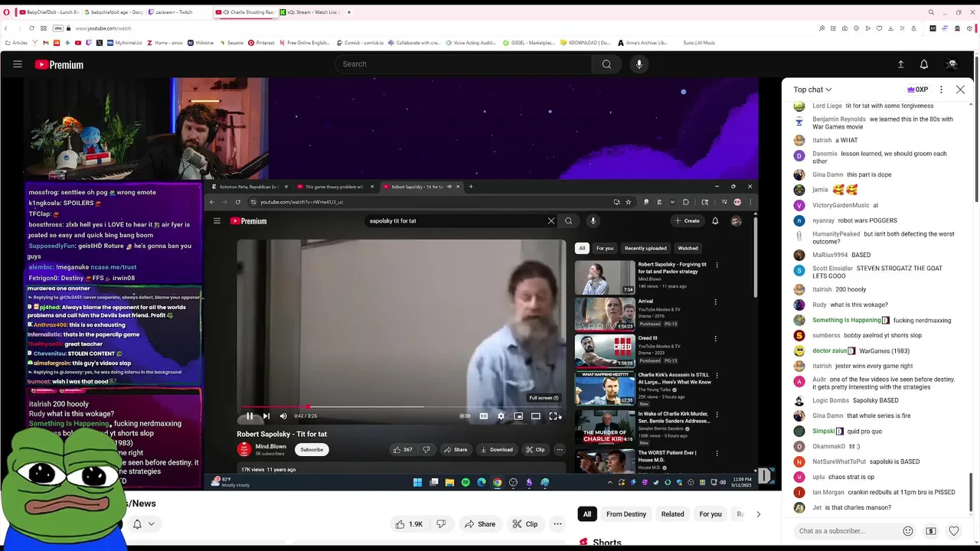Click the YouTube Premium logo
Screen dimensions: 980x551
pyautogui.click(x=59, y=65)
